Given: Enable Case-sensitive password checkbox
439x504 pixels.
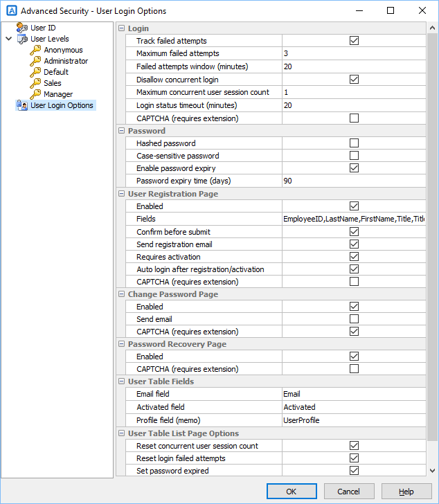Looking at the screenshot, I should tap(354, 156).
